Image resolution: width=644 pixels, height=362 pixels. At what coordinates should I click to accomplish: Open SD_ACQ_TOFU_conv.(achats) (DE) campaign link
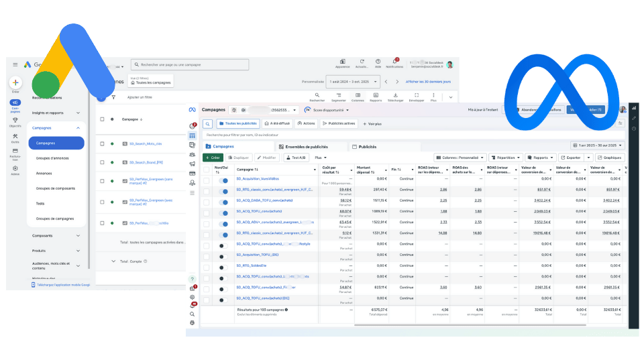(263, 298)
